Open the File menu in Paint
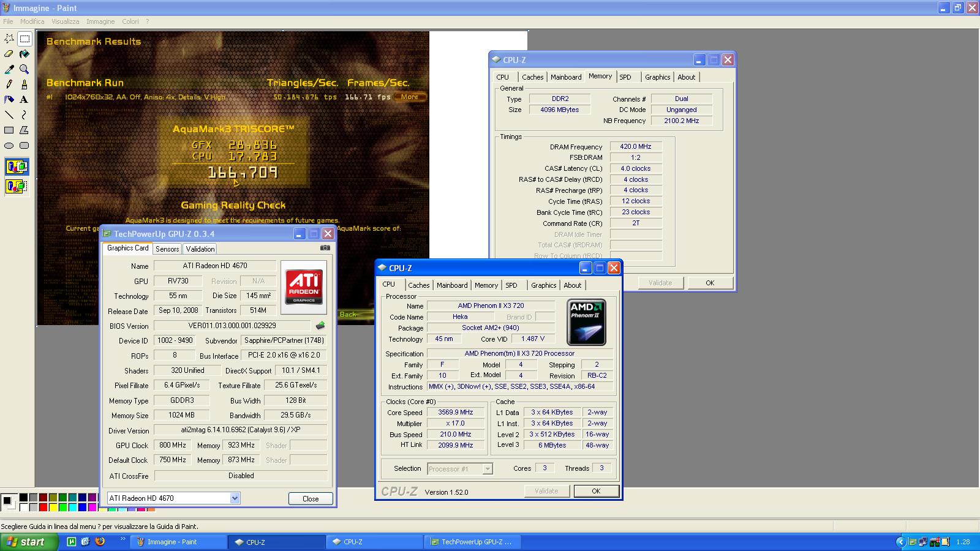 (x=8, y=21)
